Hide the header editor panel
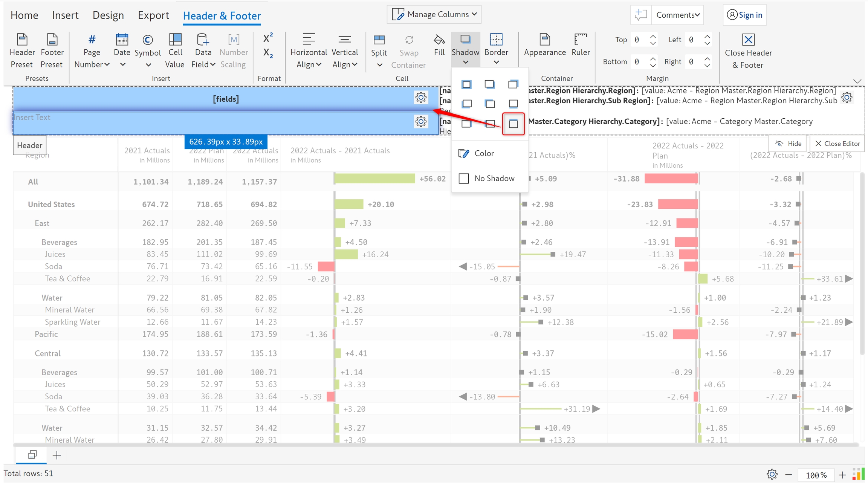The height and width of the screenshot is (486, 868). [788, 144]
